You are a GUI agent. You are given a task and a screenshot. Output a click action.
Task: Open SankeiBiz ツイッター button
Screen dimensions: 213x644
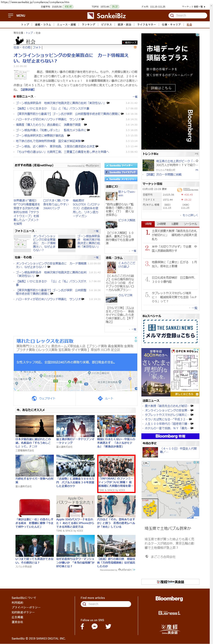coord(121,166)
